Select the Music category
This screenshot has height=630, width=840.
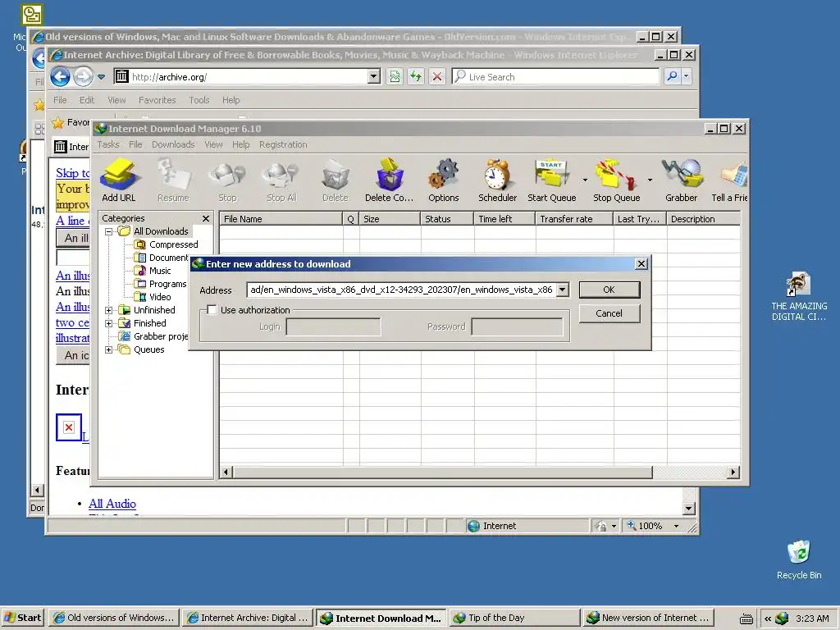point(160,271)
